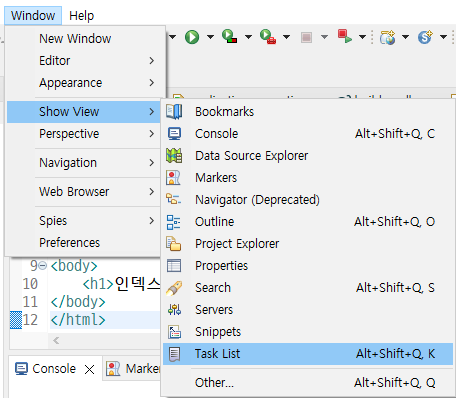Select Data Source Explorer view

(308, 156)
